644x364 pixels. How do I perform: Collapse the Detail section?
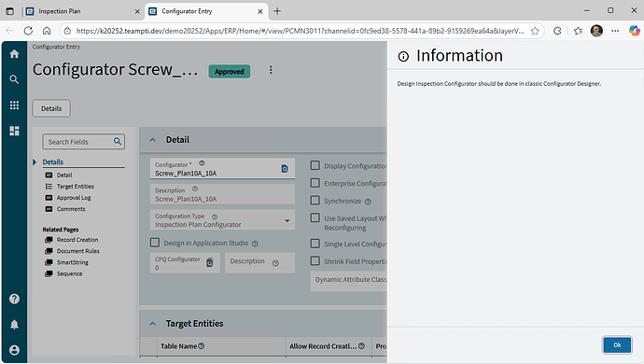click(x=153, y=140)
